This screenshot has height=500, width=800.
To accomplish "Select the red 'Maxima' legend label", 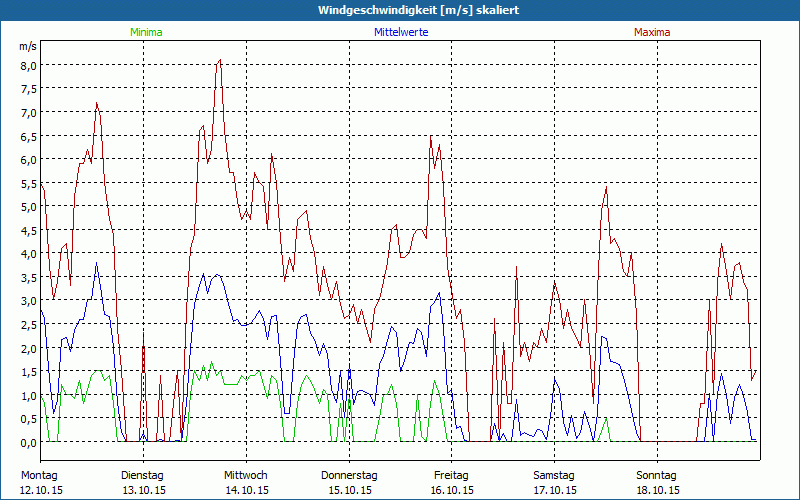I will 652,32.
